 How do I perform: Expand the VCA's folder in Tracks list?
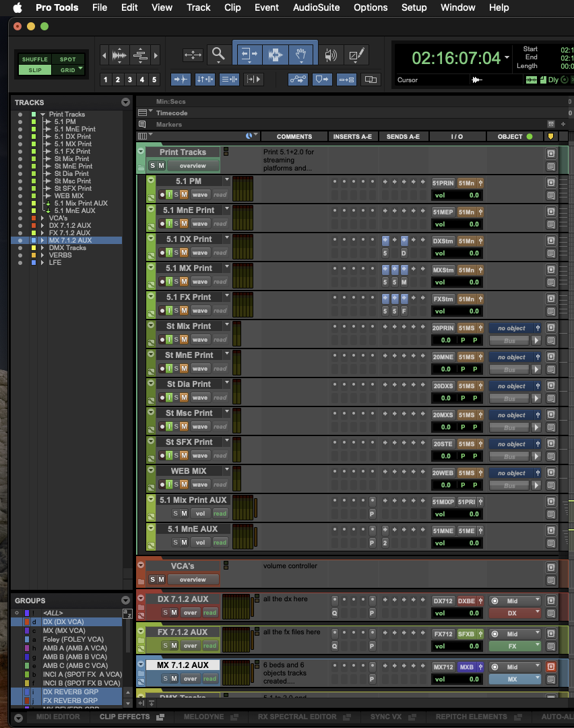[42, 218]
